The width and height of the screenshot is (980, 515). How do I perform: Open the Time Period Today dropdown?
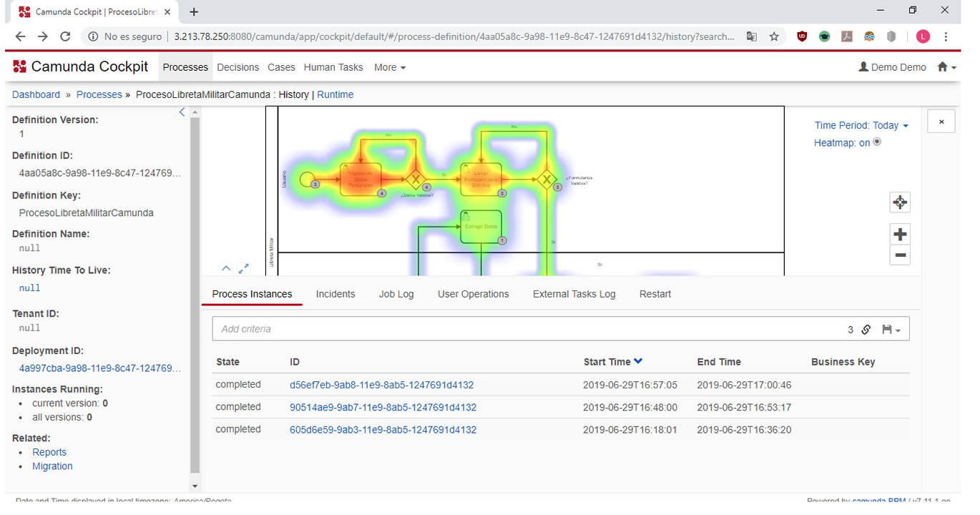coord(861,125)
